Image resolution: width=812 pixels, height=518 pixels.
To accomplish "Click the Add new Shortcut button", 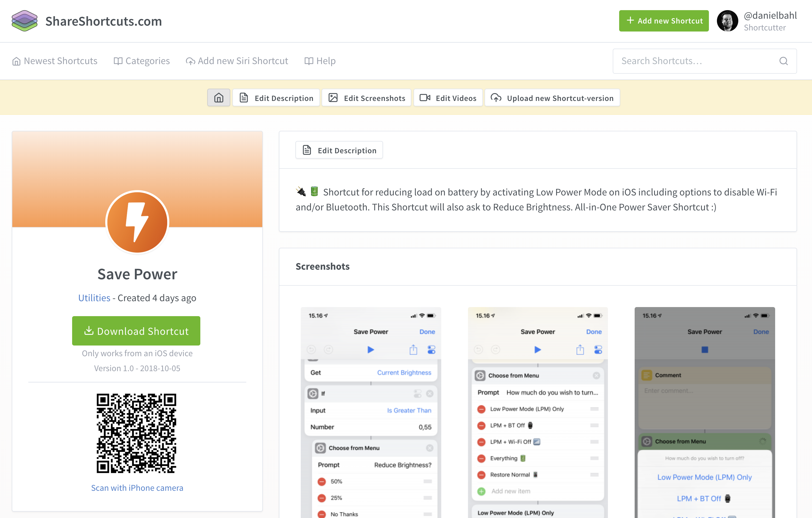I will coord(664,21).
